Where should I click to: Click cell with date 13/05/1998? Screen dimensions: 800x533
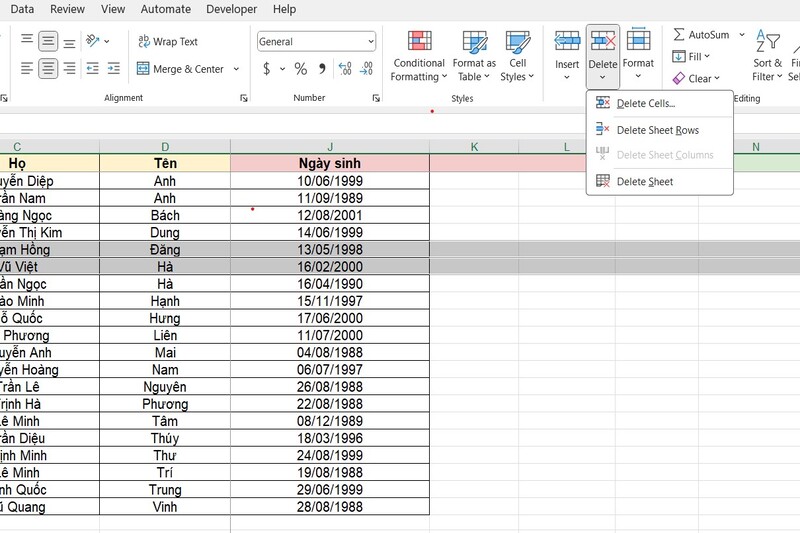[330, 249]
